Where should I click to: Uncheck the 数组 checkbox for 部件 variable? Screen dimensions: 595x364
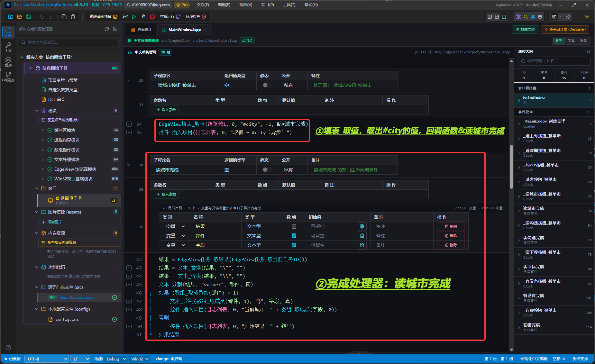point(294,236)
